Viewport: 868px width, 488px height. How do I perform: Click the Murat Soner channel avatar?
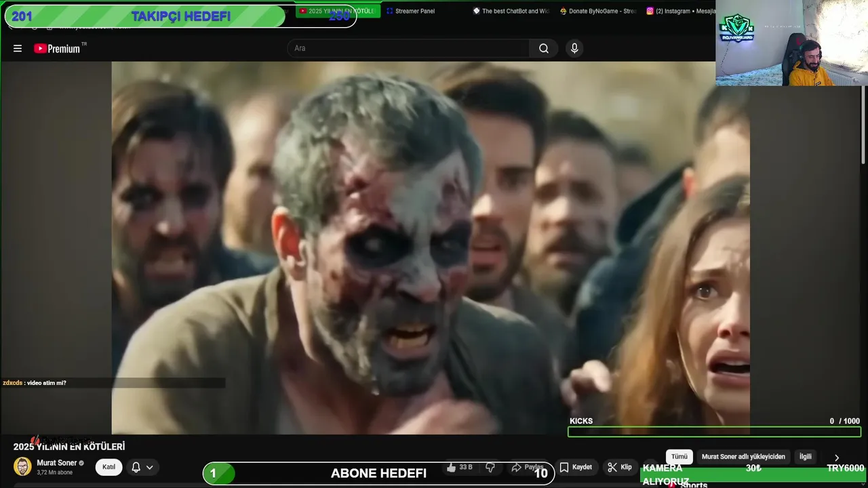(x=22, y=466)
